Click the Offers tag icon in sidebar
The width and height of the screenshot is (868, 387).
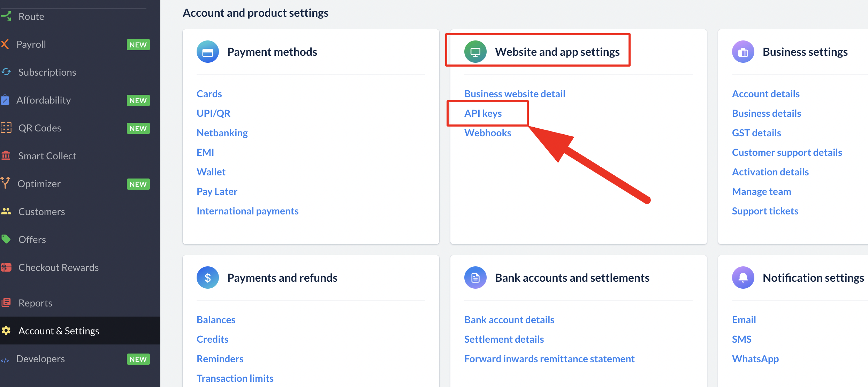click(x=6, y=239)
